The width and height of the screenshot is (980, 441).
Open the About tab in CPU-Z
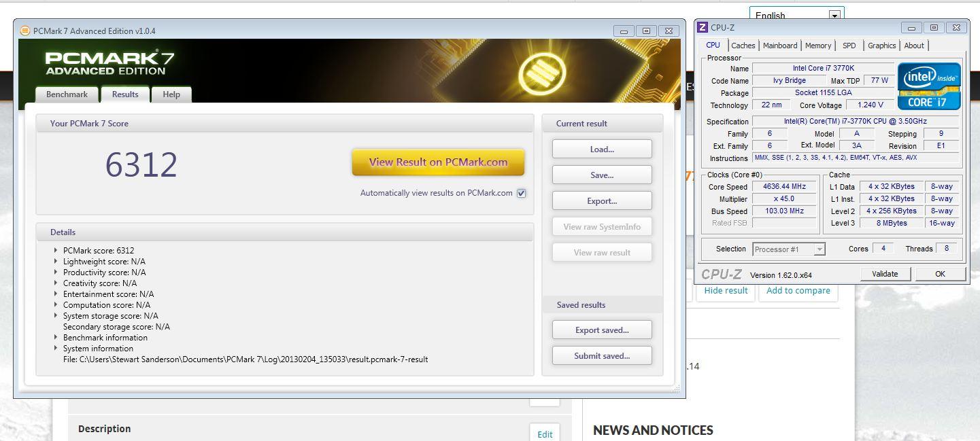[x=914, y=46]
